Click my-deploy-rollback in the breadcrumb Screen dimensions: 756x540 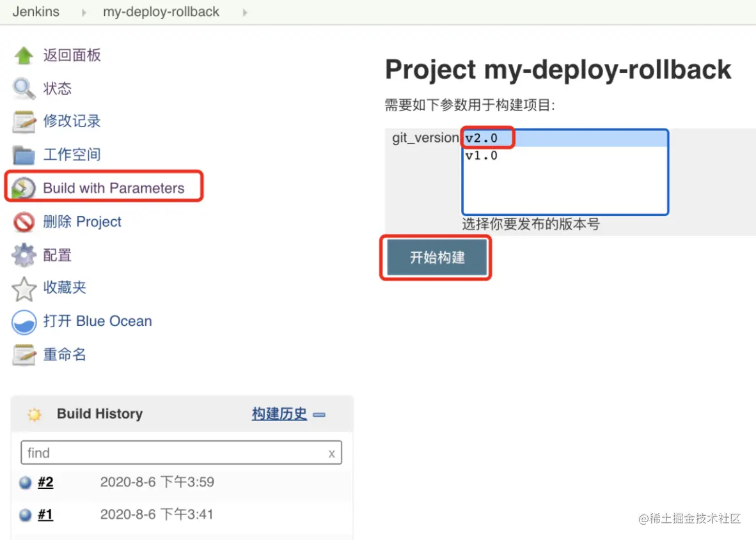click(x=161, y=12)
